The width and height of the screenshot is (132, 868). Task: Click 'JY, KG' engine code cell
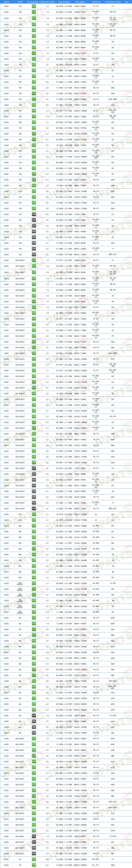pos(113,583)
